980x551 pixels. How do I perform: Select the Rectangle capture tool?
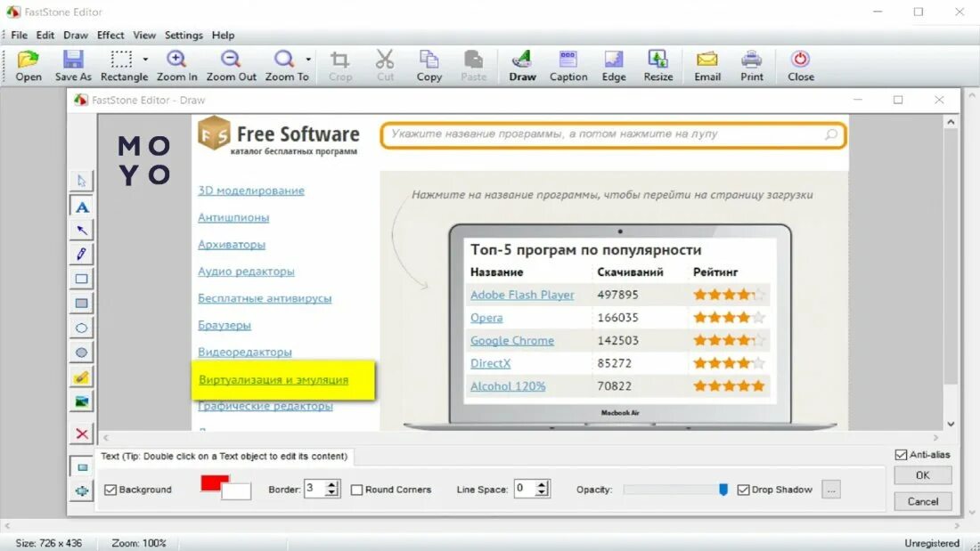(123, 66)
